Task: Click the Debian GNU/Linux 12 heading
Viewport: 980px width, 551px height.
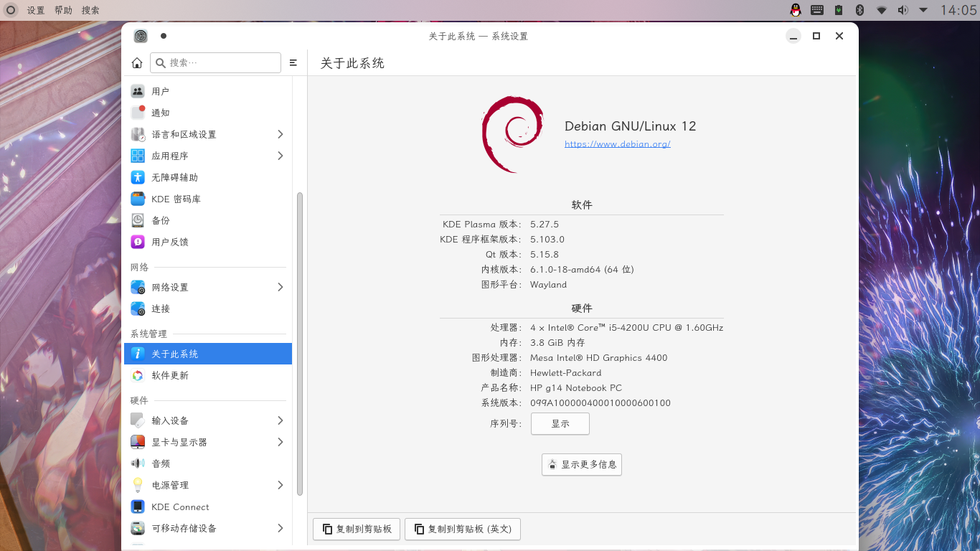Action: tap(631, 126)
